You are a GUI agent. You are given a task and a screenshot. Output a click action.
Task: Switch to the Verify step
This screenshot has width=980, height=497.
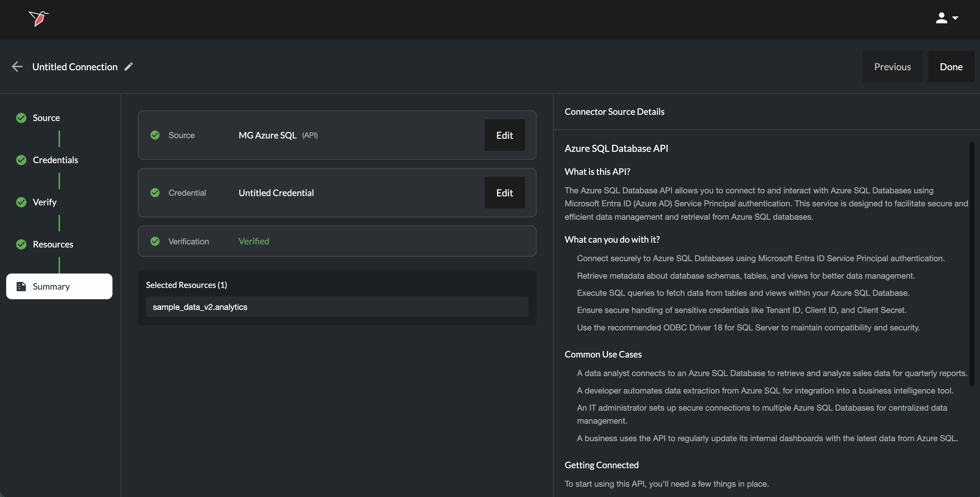[x=45, y=202]
